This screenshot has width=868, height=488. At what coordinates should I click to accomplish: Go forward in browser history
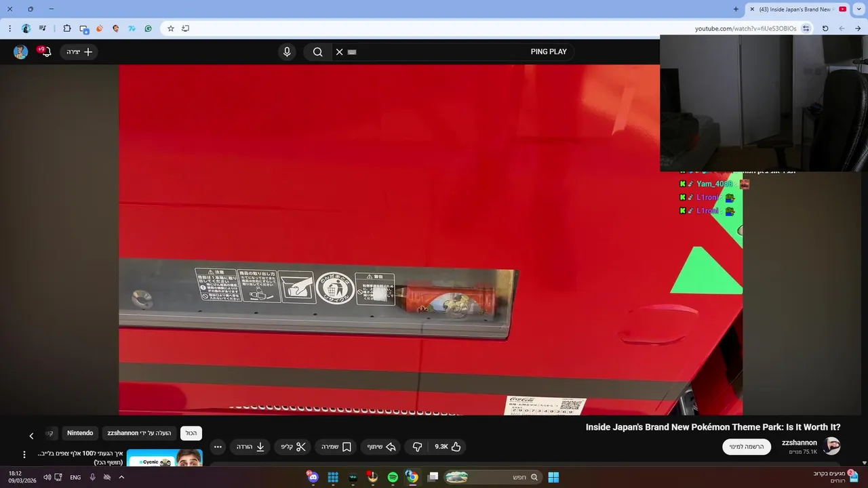pyautogui.click(x=842, y=28)
